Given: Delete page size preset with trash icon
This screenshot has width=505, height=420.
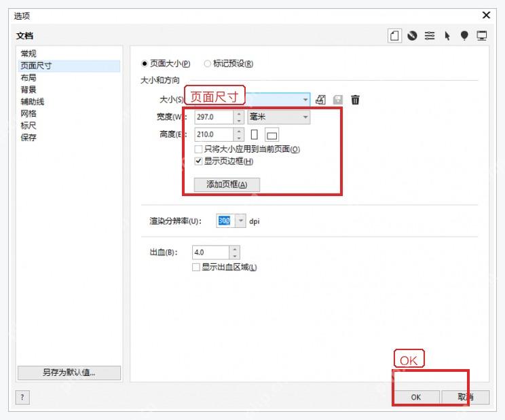Looking at the screenshot, I should pyautogui.click(x=355, y=100).
